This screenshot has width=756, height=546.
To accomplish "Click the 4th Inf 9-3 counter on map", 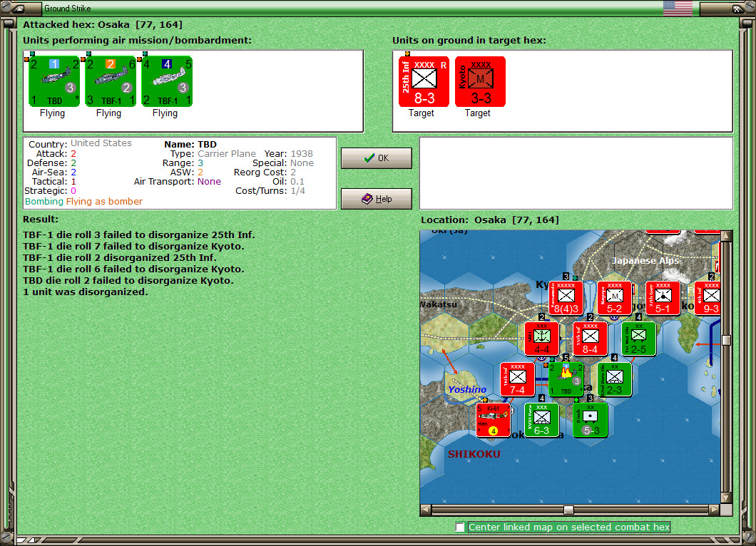I will click(x=708, y=298).
